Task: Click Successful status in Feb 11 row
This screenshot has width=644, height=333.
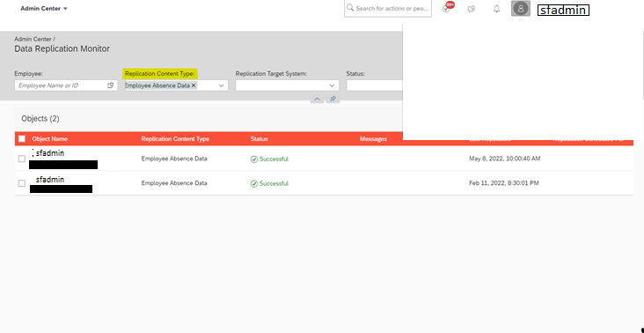Action: click(x=274, y=184)
